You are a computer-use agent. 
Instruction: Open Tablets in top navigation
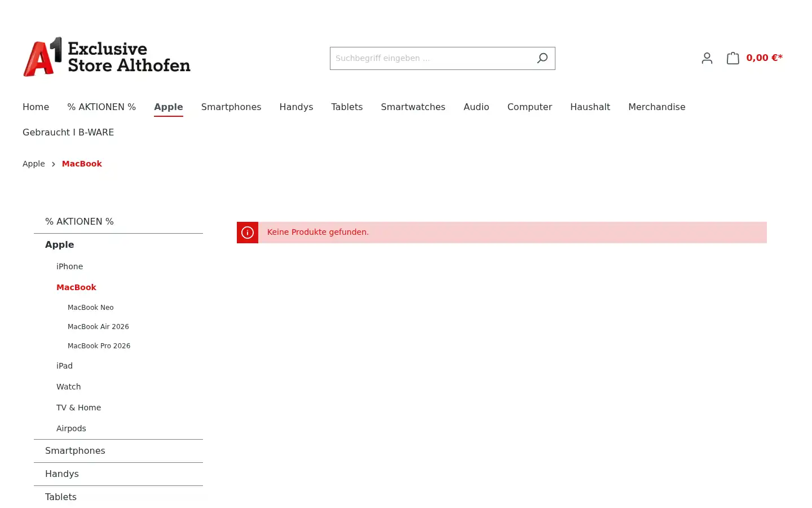click(347, 107)
